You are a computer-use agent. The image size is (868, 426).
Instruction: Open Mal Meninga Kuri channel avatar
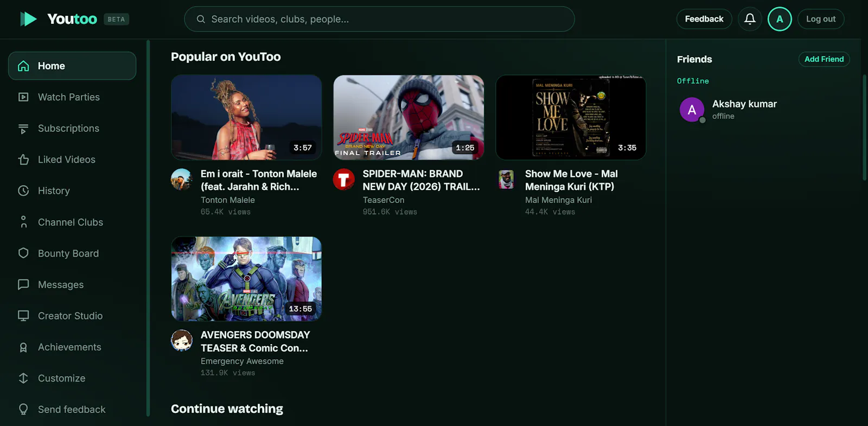(x=506, y=179)
